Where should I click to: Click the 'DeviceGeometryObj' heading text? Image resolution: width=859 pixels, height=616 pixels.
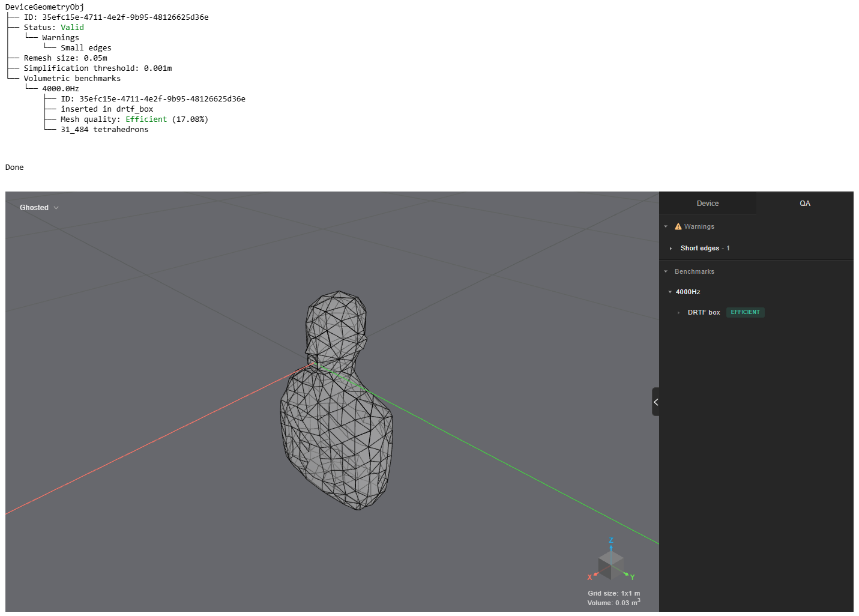pos(44,7)
